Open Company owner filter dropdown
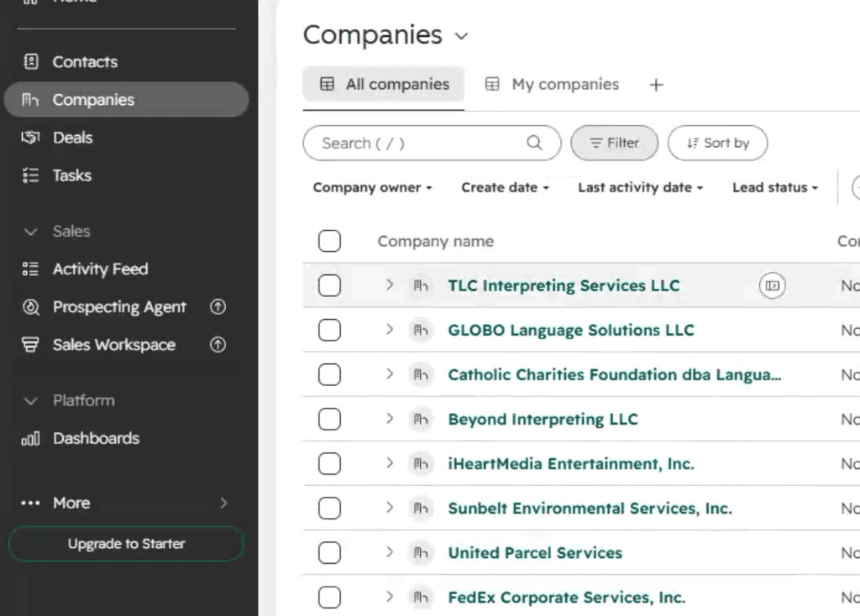 click(373, 187)
